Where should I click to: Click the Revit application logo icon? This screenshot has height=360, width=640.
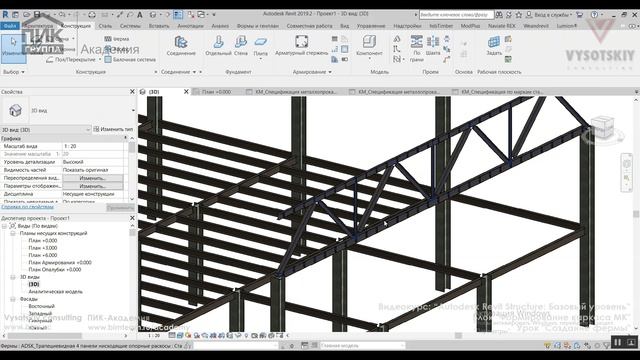pos(5,14)
